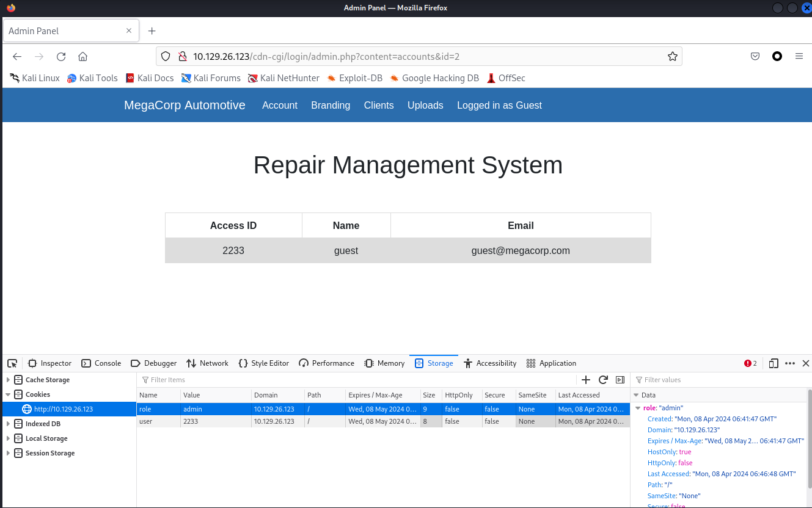Open a new browser tab
812x508 pixels.
152,31
